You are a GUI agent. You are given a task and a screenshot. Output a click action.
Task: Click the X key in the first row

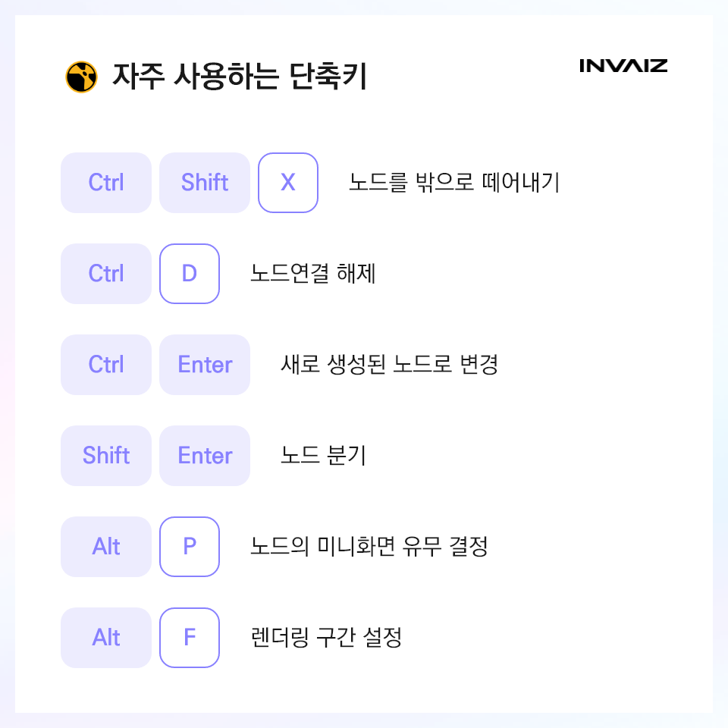point(288,183)
